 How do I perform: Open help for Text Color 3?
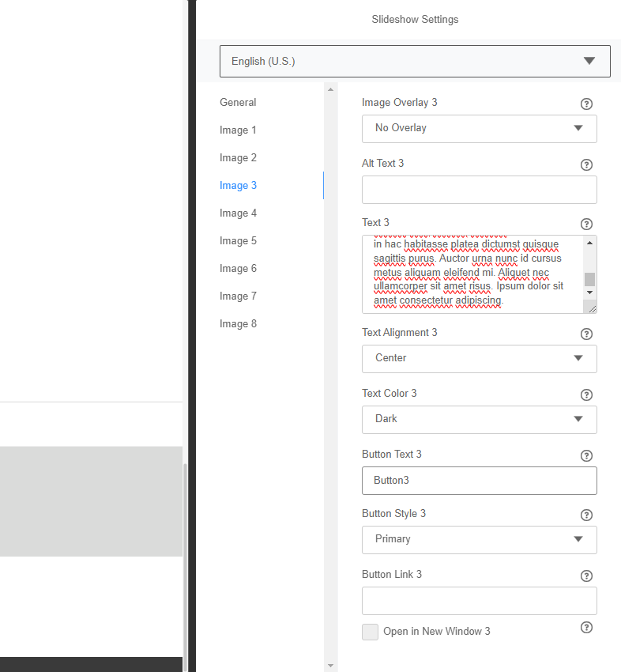(586, 395)
